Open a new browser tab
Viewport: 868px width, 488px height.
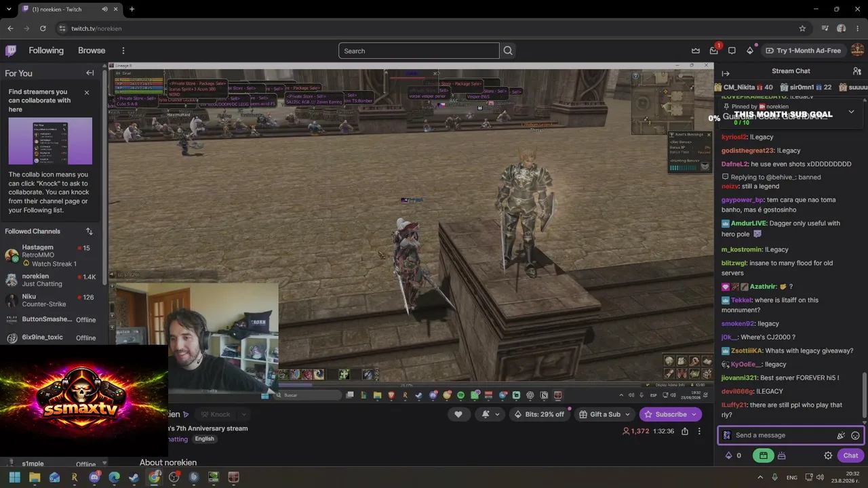pyautogui.click(x=132, y=9)
